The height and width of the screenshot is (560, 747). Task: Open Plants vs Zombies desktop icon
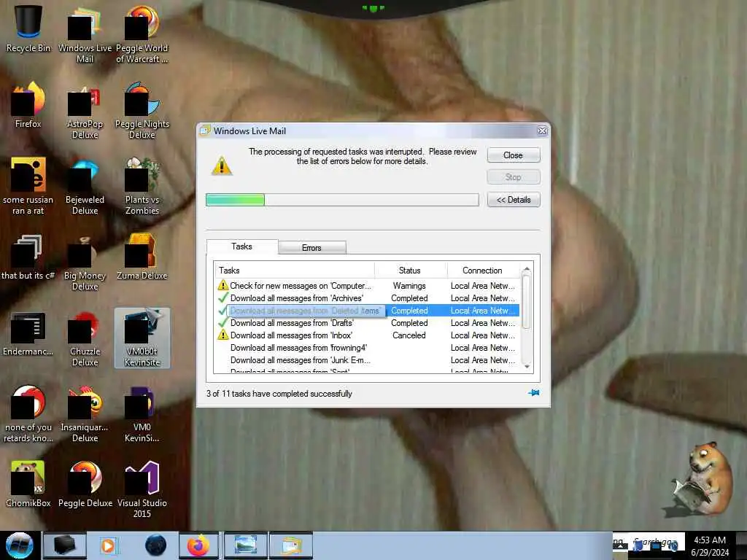click(x=142, y=186)
